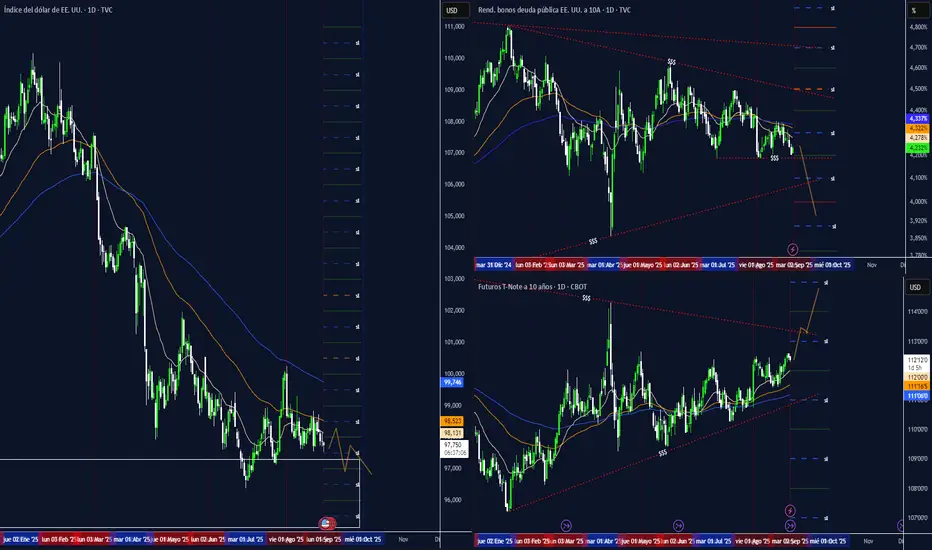This screenshot has width=932, height=550.
Task: Click 'vie 01 Ago '25' date in yield chart
Action: [x=756, y=265]
